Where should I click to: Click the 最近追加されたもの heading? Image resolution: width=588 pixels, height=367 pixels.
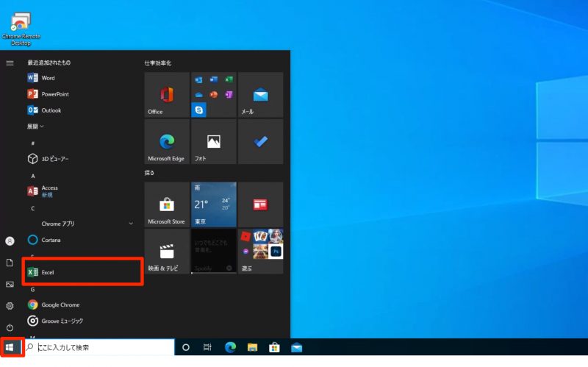(x=49, y=63)
